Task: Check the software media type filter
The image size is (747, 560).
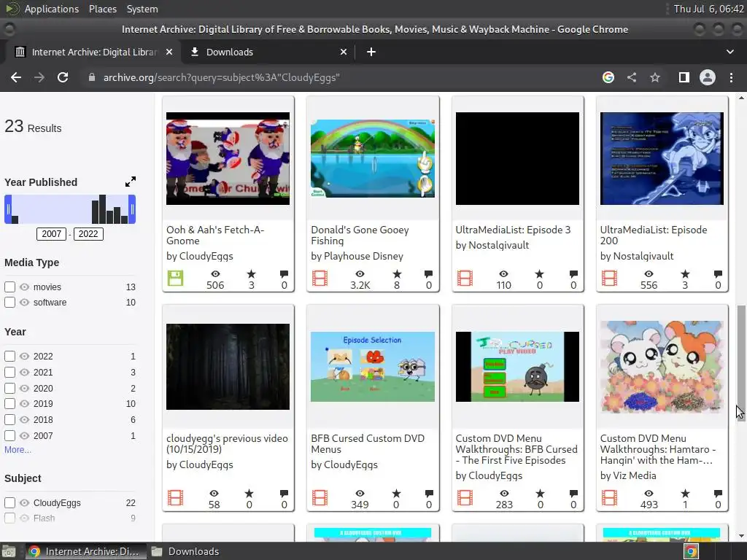Action: (x=9, y=303)
